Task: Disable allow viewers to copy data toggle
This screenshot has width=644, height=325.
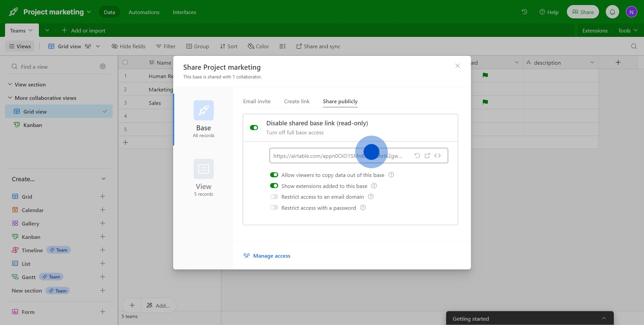Action: coord(274,175)
